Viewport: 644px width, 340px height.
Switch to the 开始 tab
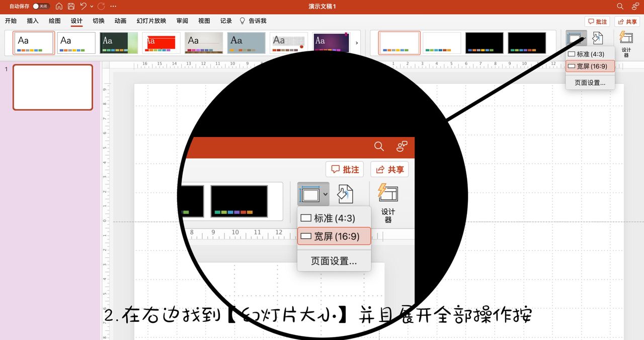click(x=11, y=21)
